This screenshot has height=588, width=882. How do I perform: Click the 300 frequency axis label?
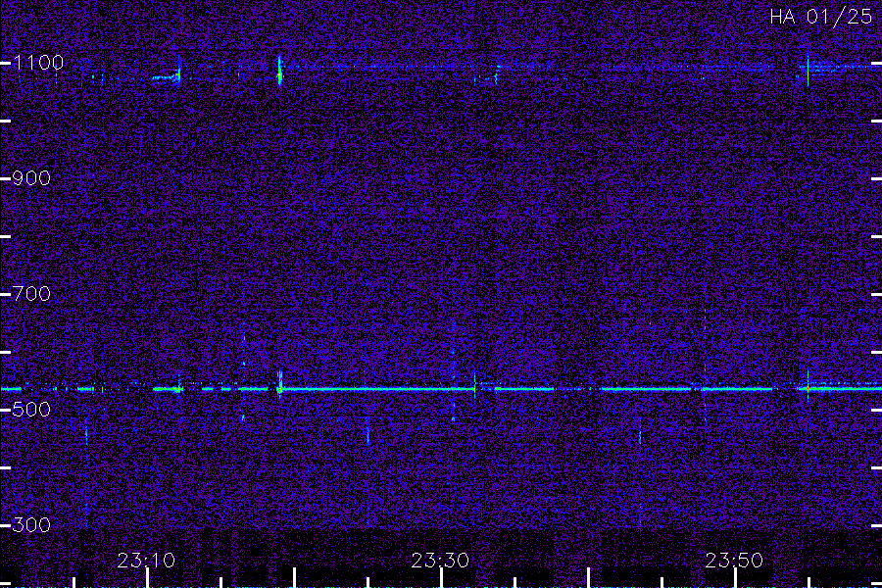pos(31,525)
